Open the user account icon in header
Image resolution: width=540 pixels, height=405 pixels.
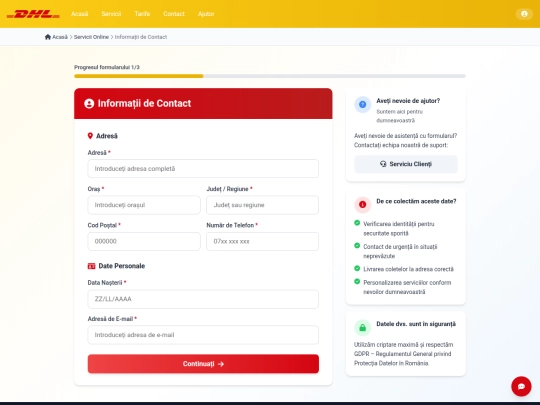point(524,14)
